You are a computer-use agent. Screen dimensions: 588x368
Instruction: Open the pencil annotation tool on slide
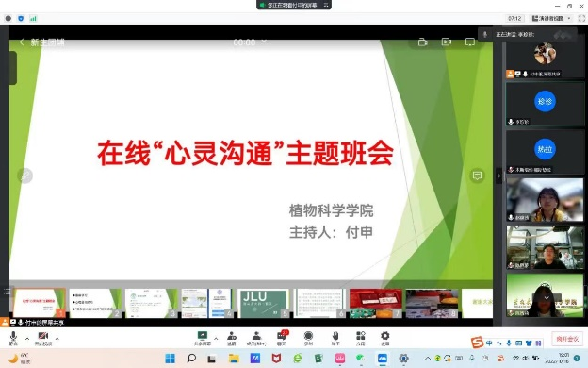[25, 176]
